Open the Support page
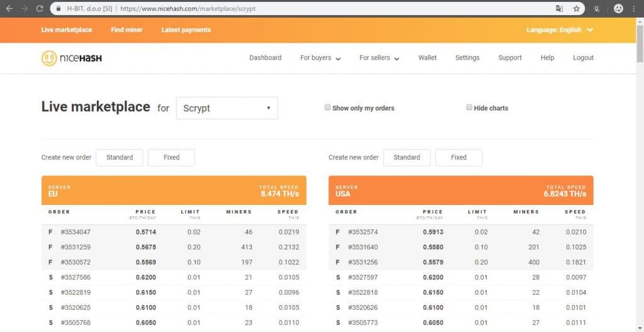 pos(510,58)
